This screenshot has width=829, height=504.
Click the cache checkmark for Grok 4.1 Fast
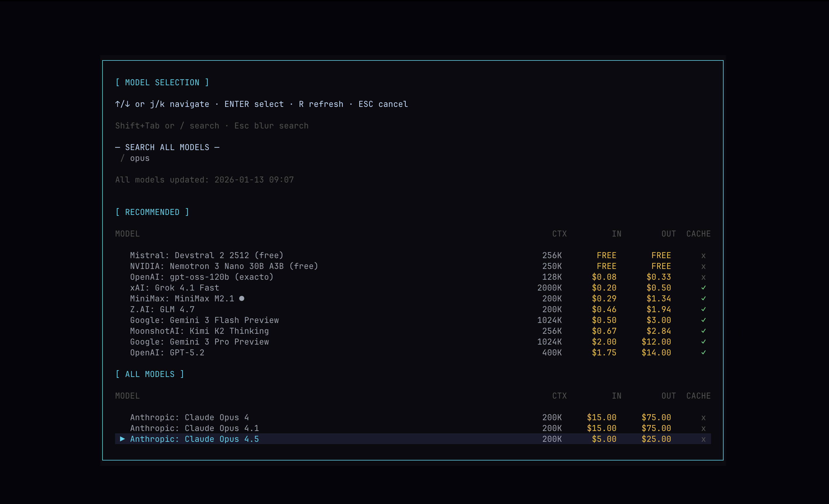tap(703, 288)
